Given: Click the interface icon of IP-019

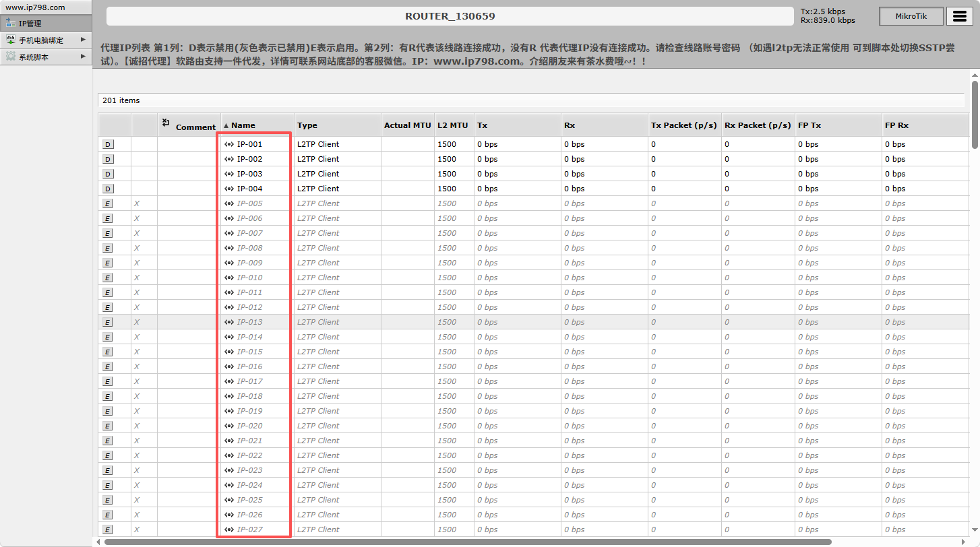Looking at the screenshot, I should 229,411.
